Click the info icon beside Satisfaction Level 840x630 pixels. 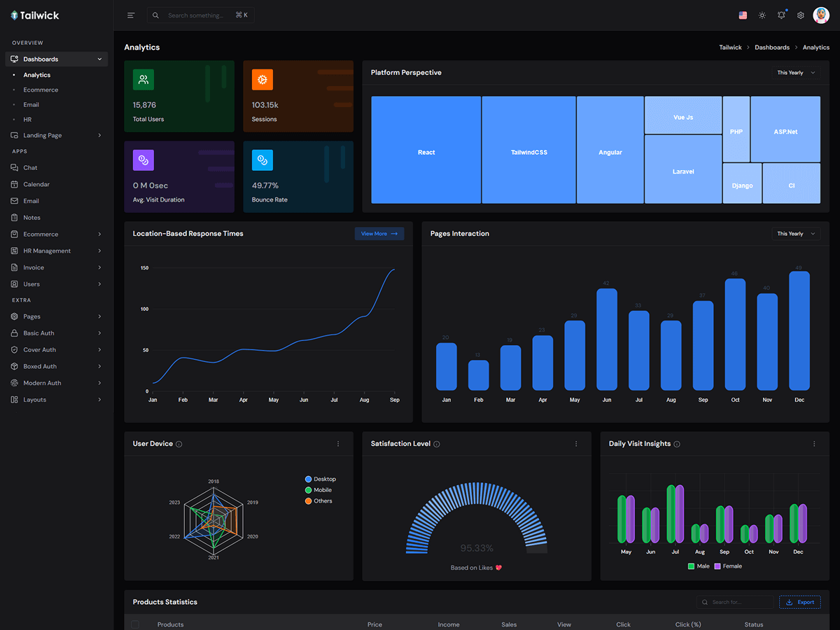click(437, 444)
